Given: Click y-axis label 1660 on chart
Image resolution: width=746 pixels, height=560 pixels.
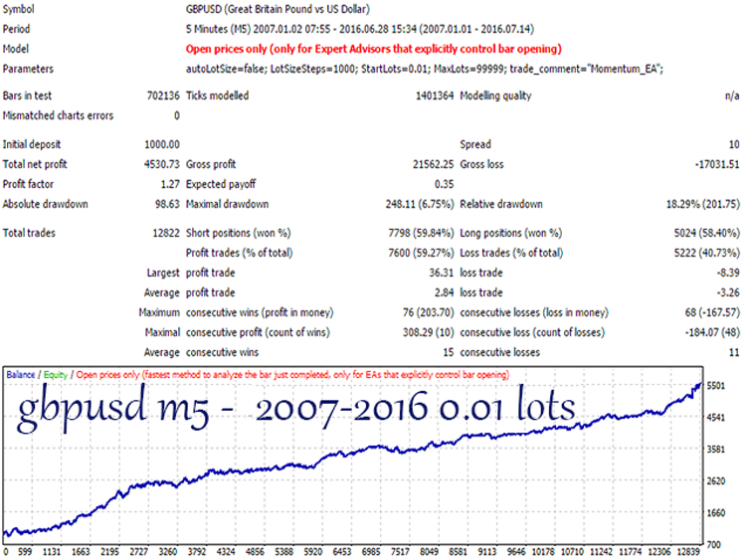Looking at the screenshot, I should (716, 513).
